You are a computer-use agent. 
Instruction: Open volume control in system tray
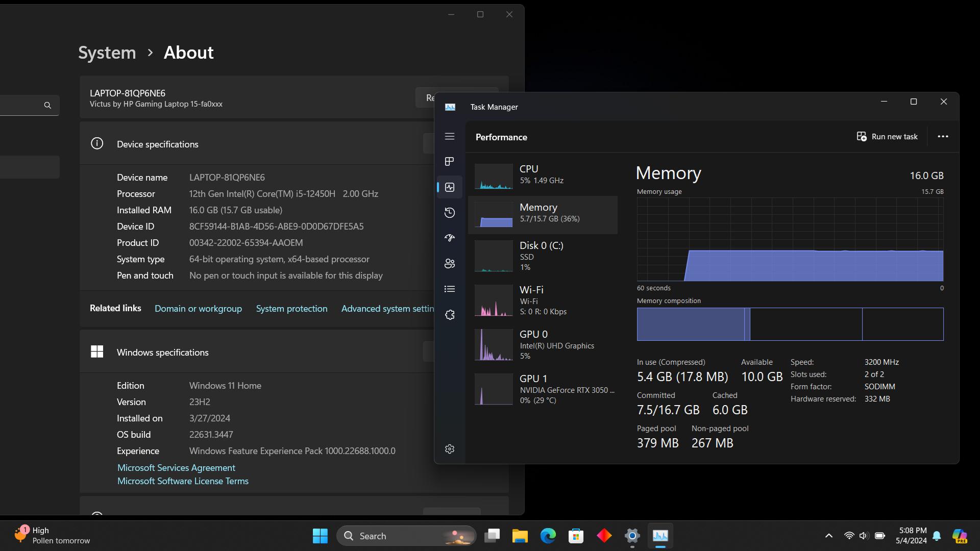click(x=864, y=536)
